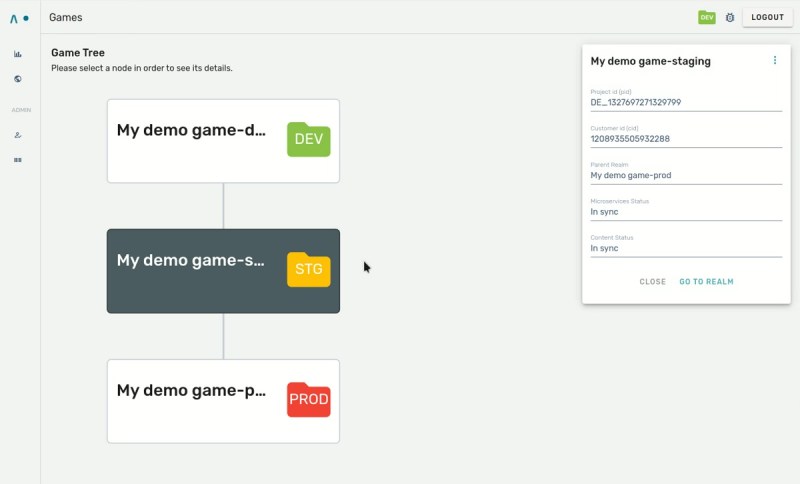Viewport: 800px width, 484px height.
Task: Click the green DEV realm badge in header
Action: 707,17
